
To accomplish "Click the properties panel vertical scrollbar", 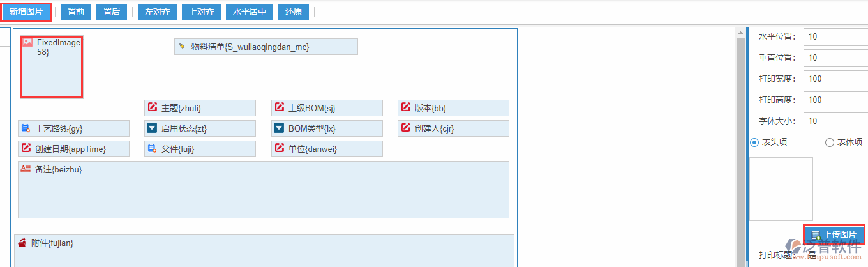I will [x=741, y=147].
